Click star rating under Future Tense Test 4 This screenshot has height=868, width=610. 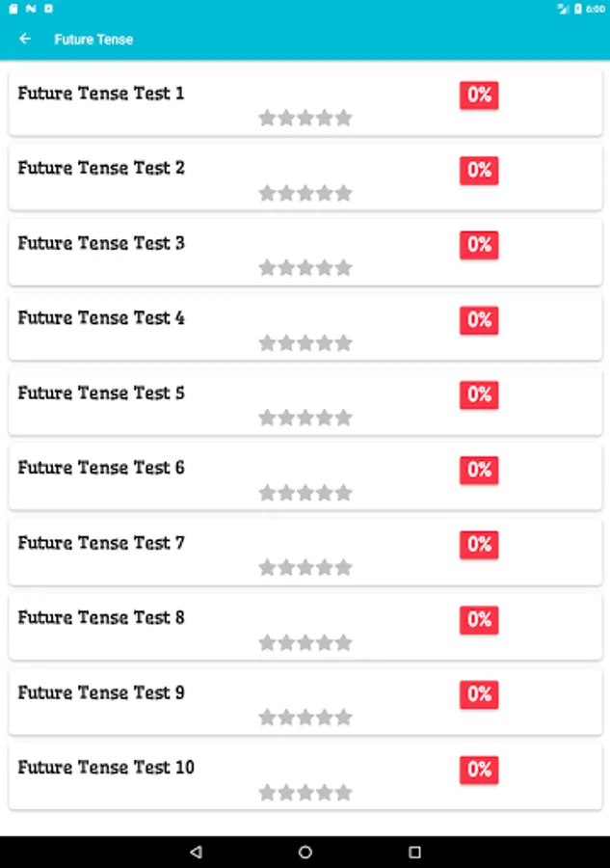(305, 342)
